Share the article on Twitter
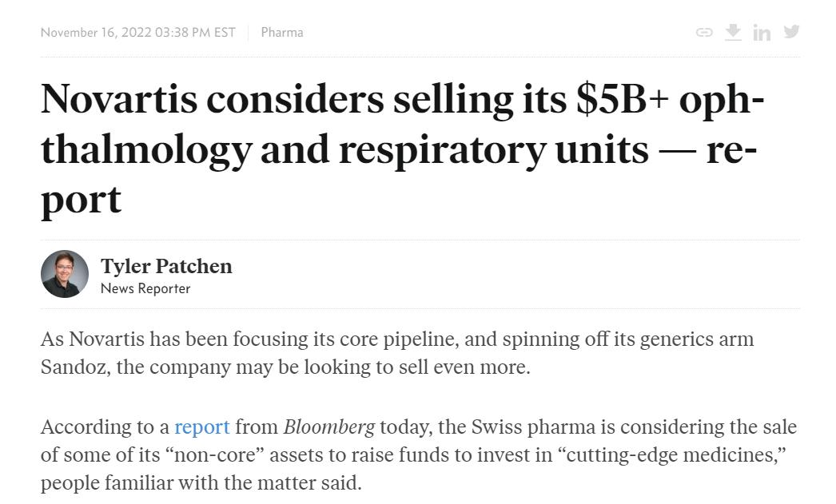This screenshot has width=836, height=504. (x=791, y=31)
